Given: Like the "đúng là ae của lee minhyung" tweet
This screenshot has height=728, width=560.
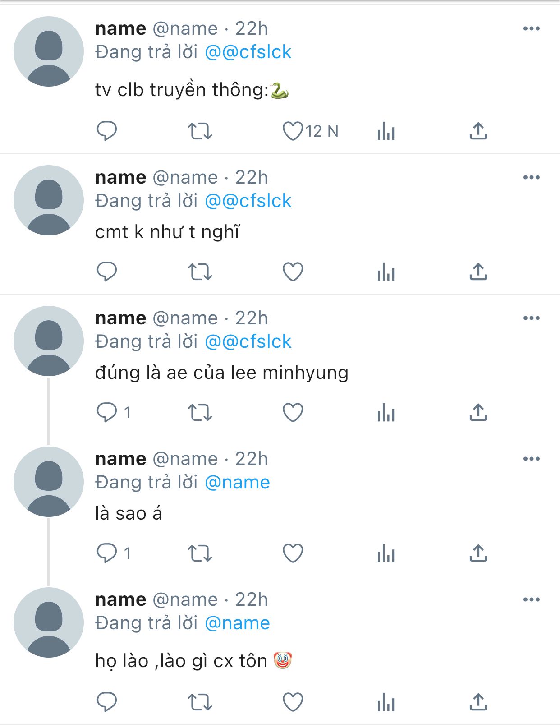Looking at the screenshot, I should [293, 413].
